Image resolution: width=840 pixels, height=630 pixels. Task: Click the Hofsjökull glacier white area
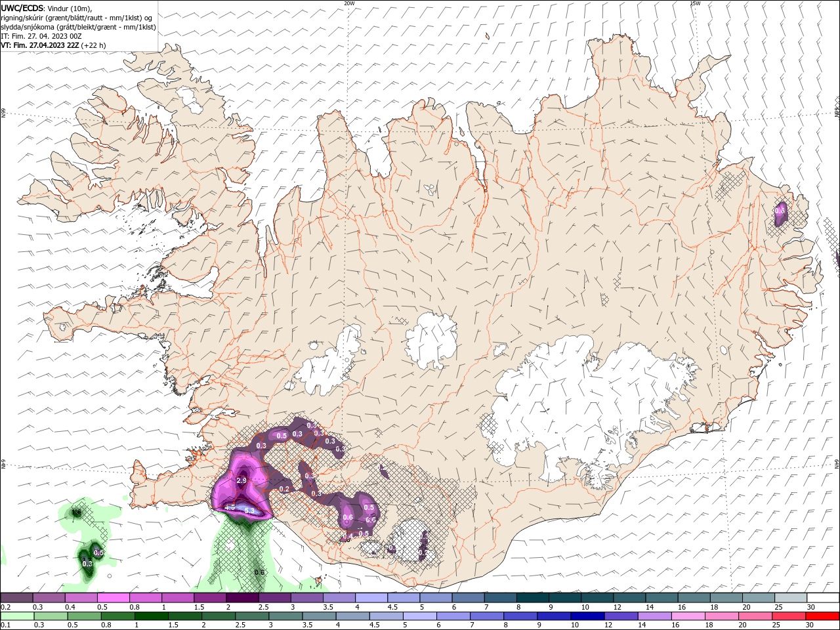click(x=432, y=339)
